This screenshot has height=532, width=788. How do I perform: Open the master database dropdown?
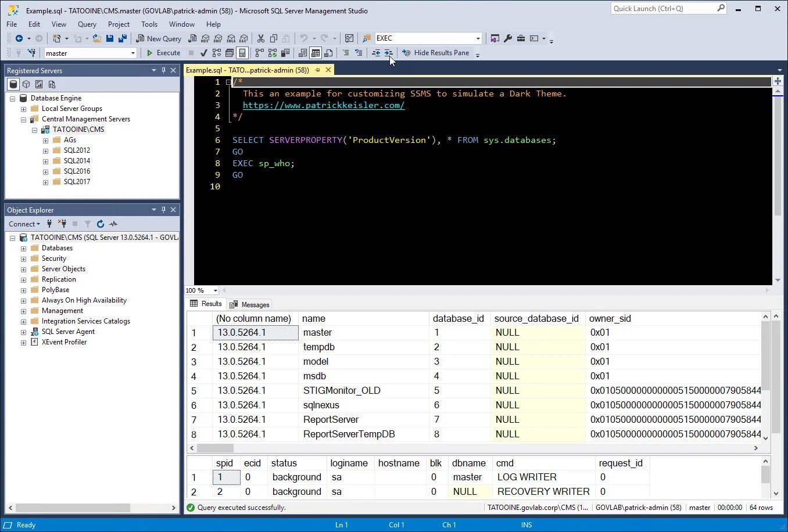pos(132,53)
